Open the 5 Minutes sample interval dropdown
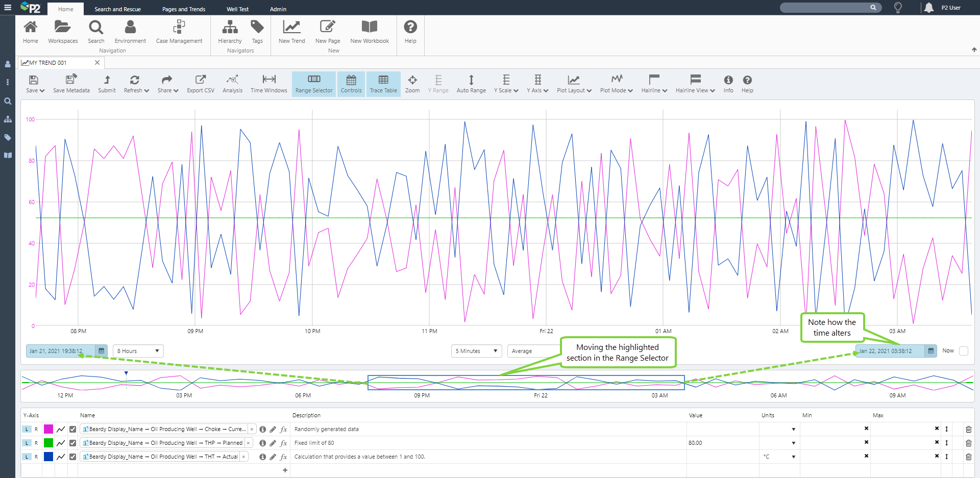 coord(476,351)
